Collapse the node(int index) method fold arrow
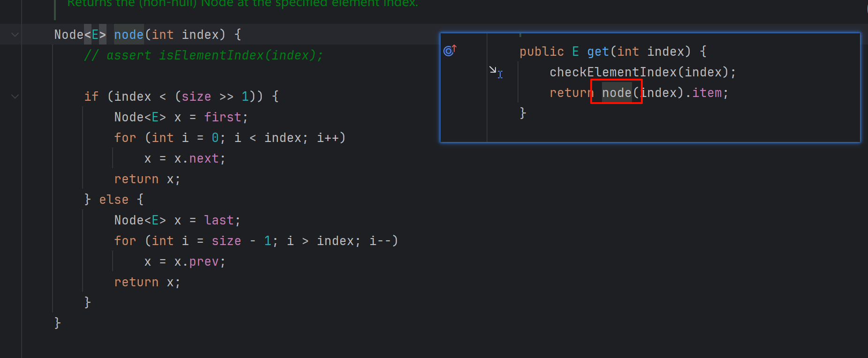 point(15,35)
